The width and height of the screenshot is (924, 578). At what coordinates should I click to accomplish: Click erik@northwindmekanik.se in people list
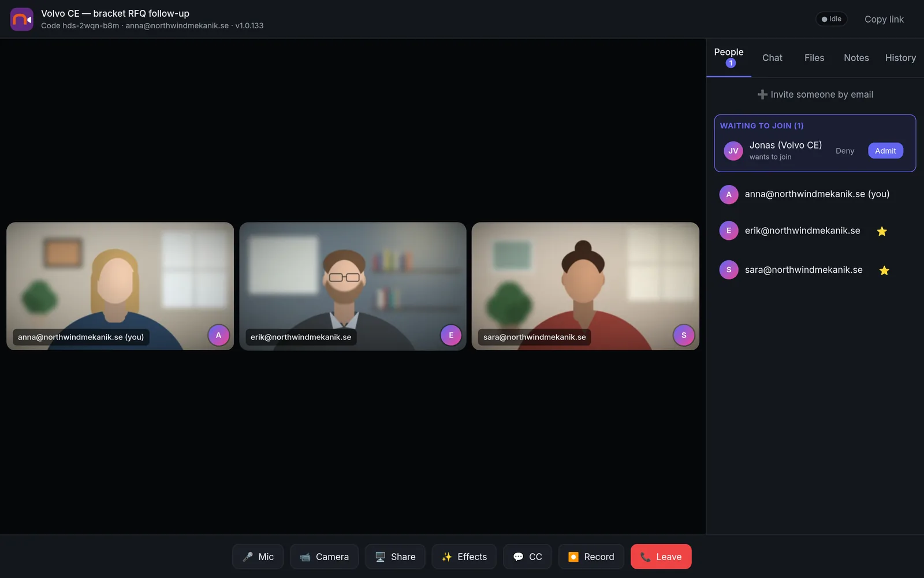[x=802, y=231]
